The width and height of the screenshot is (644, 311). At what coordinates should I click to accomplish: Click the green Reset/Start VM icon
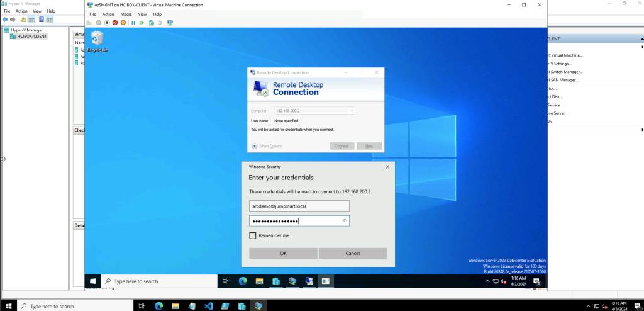coord(142,23)
